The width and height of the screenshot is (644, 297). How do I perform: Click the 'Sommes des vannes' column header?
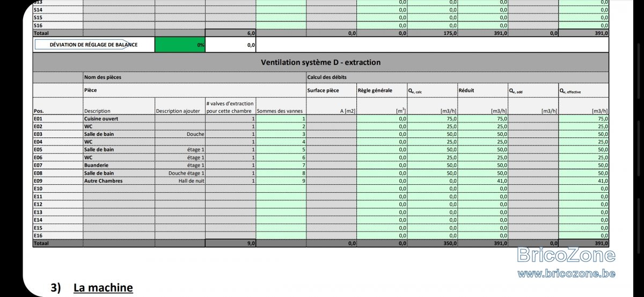coord(281,111)
